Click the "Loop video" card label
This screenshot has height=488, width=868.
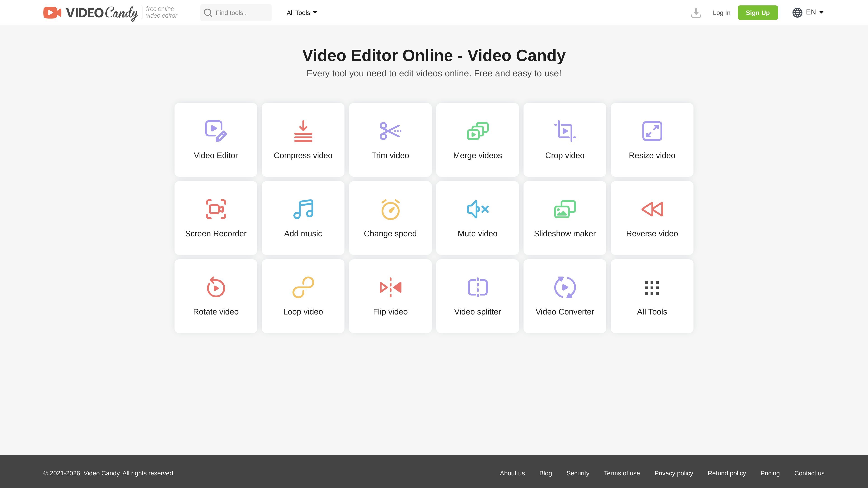pos(303,312)
